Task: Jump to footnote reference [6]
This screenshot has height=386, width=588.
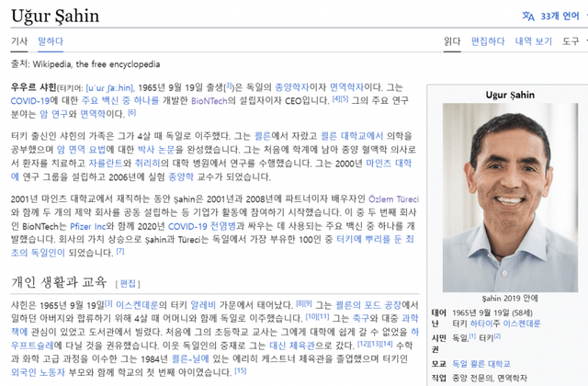Action: (131, 113)
